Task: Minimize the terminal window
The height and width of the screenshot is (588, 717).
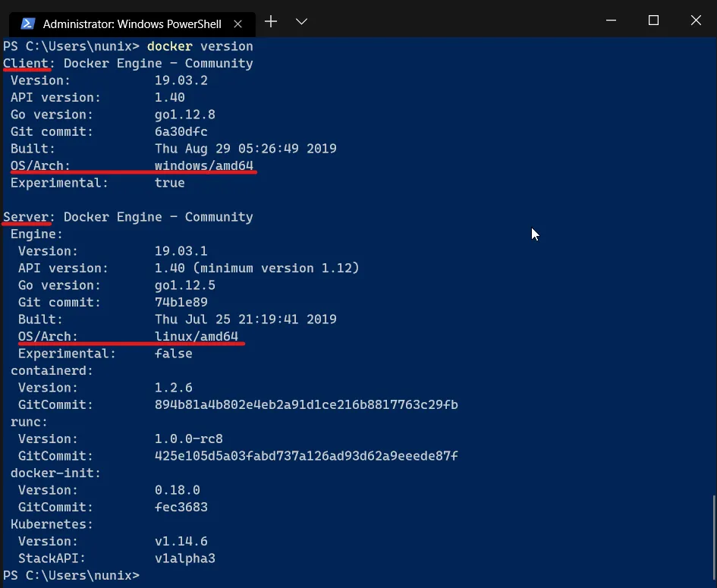Action: tap(611, 20)
